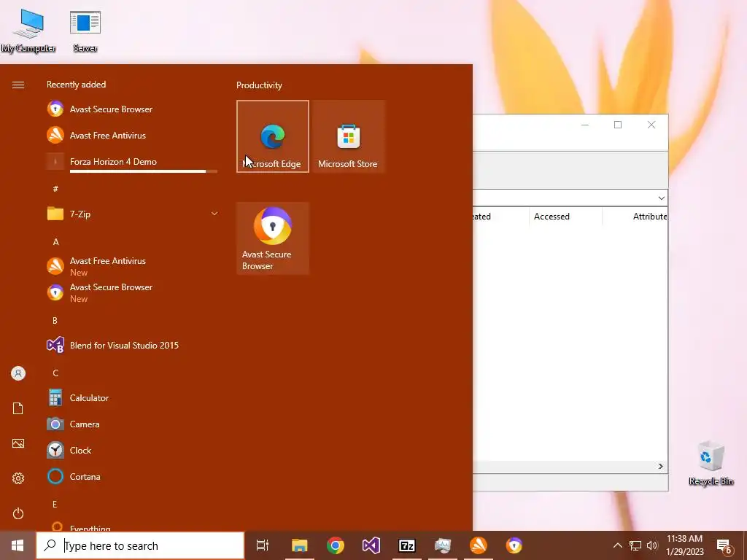
Task: Open File Explorer from the taskbar
Action: pyautogui.click(x=300, y=545)
